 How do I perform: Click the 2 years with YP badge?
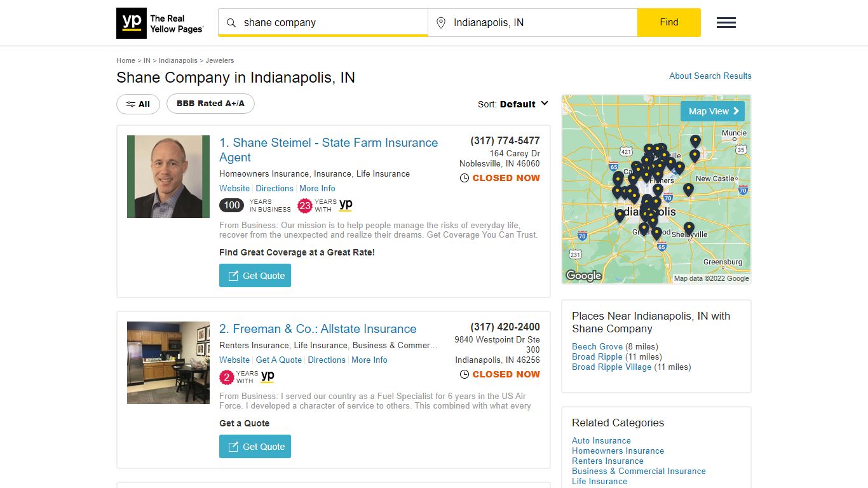(x=247, y=377)
